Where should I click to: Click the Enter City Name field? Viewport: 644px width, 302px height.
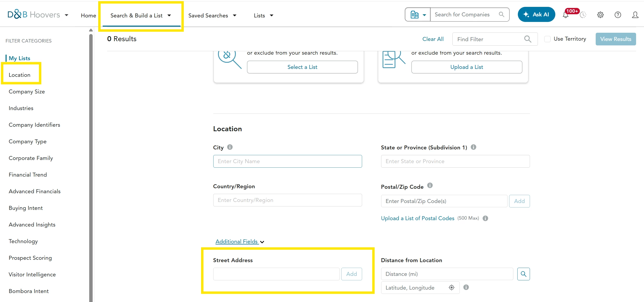coord(287,161)
